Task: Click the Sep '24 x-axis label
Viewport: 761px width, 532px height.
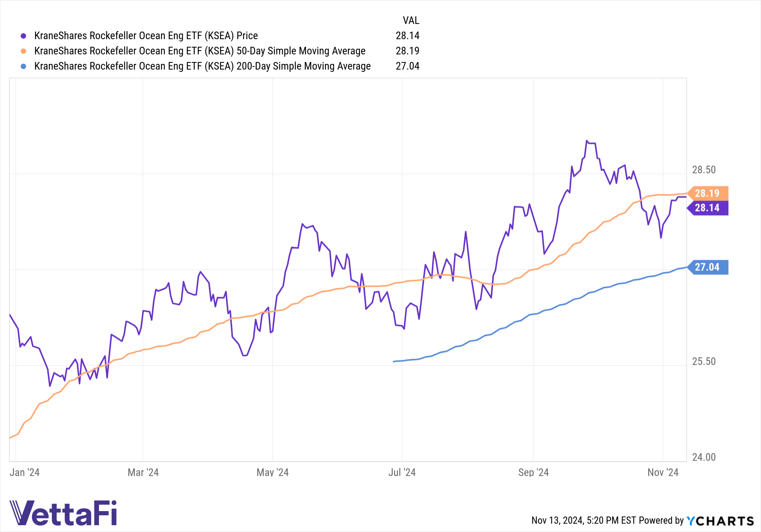Action: [x=533, y=473]
